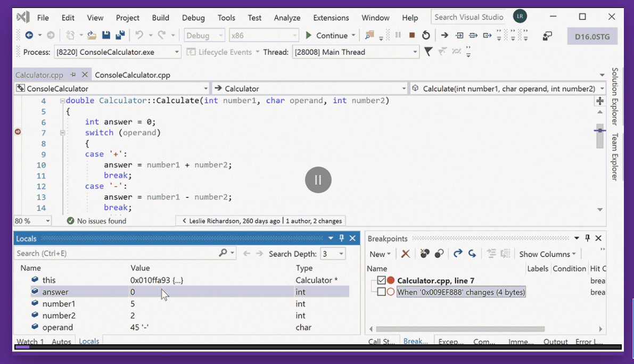Toggle the pin icon on the Locals panel
The height and width of the screenshot is (364, 634).
pyautogui.click(x=341, y=238)
